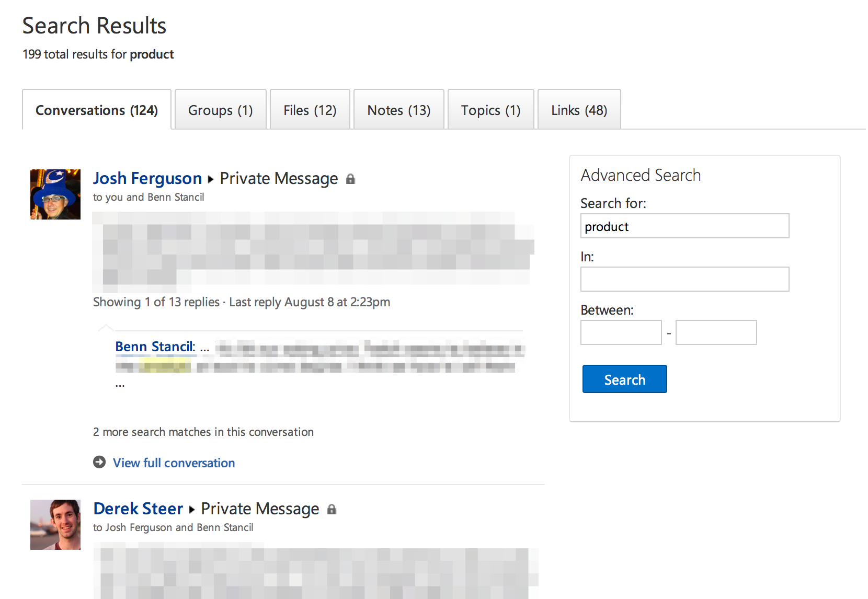
Task: Click the View full conversation link
Action: tap(174, 463)
